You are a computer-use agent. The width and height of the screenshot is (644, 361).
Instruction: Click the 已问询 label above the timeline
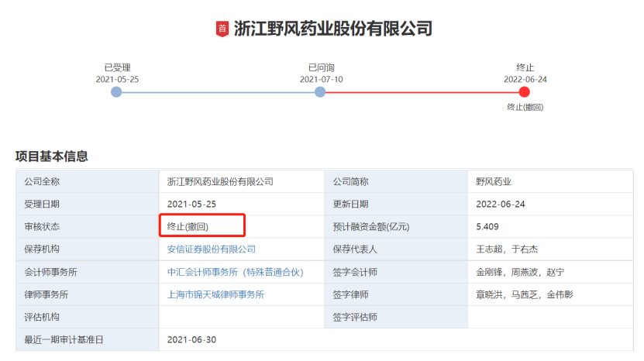click(321, 67)
